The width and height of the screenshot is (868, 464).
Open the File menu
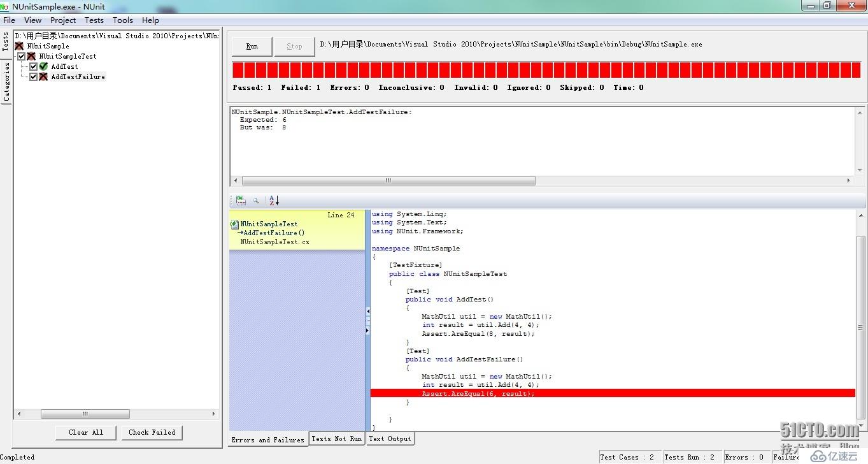[x=10, y=20]
